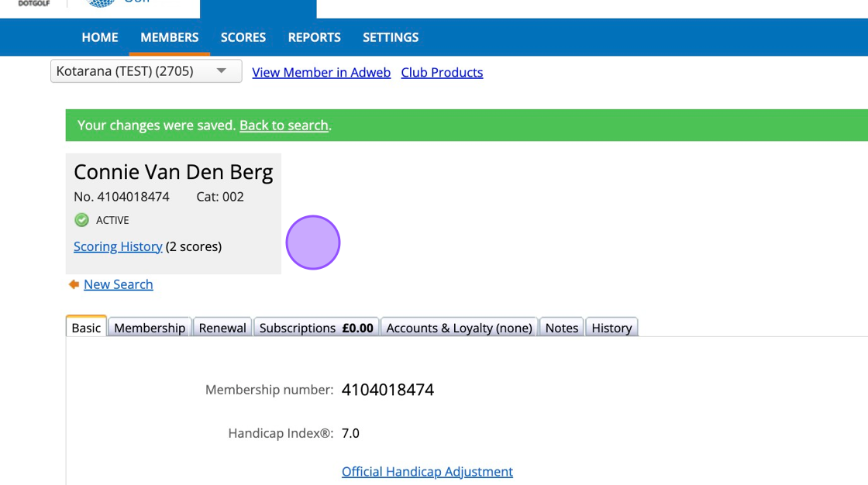
Task: Switch to the Membership tab
Action: pos(150,328)
